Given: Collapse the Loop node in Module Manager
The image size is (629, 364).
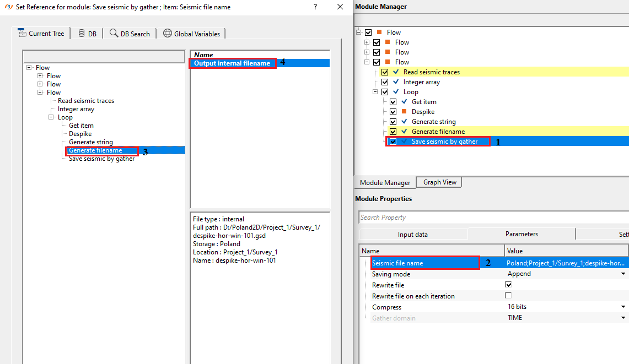Looking at the screenshot, I should click(x=376, y=92).
